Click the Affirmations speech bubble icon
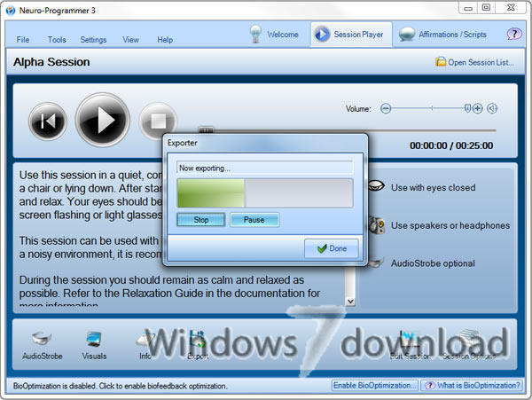 tap(406, 34)
